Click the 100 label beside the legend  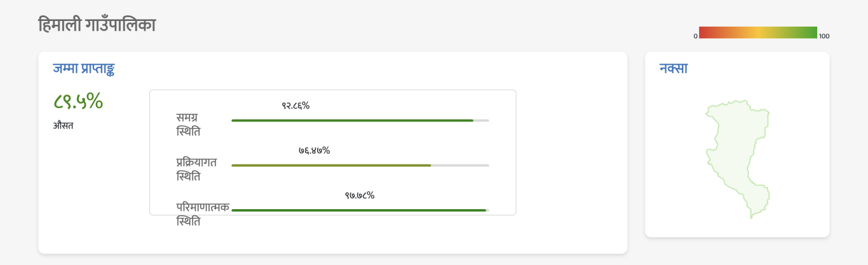[x=824, y=36]
